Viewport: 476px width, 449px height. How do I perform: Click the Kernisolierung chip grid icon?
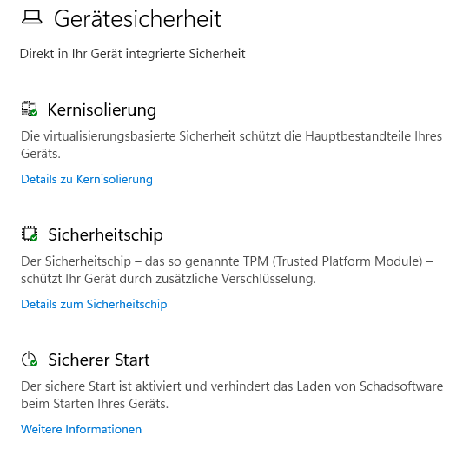[30, 109]
